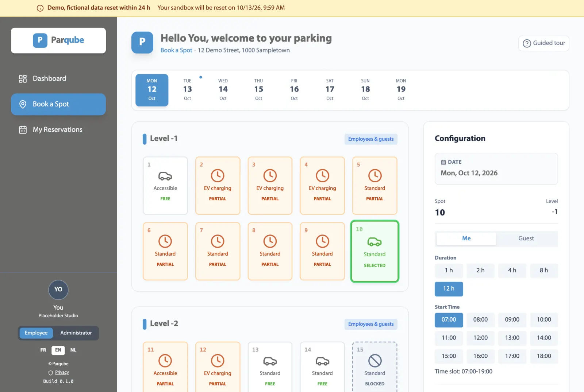Select Sun 18 Oct date tab
Viewport: 584px width, 392px height.
[x=365, y=90]
